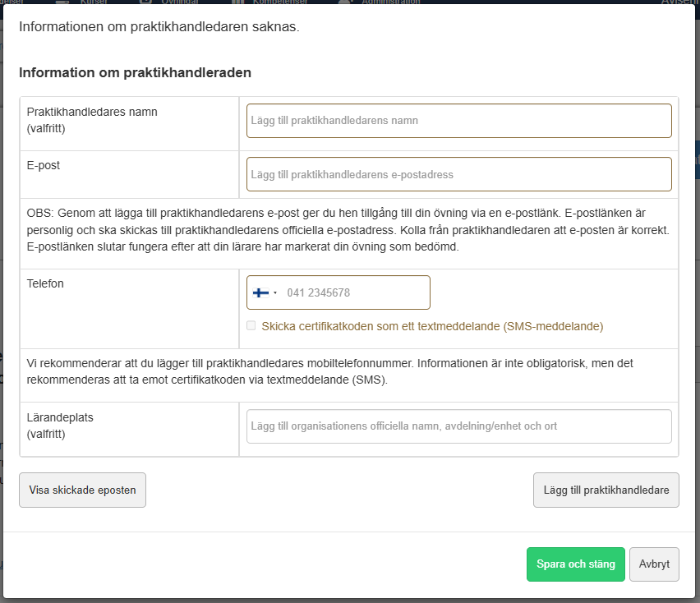
Task: Click the checkmark icon next to Övningar
Action: [x=146, y=3]
